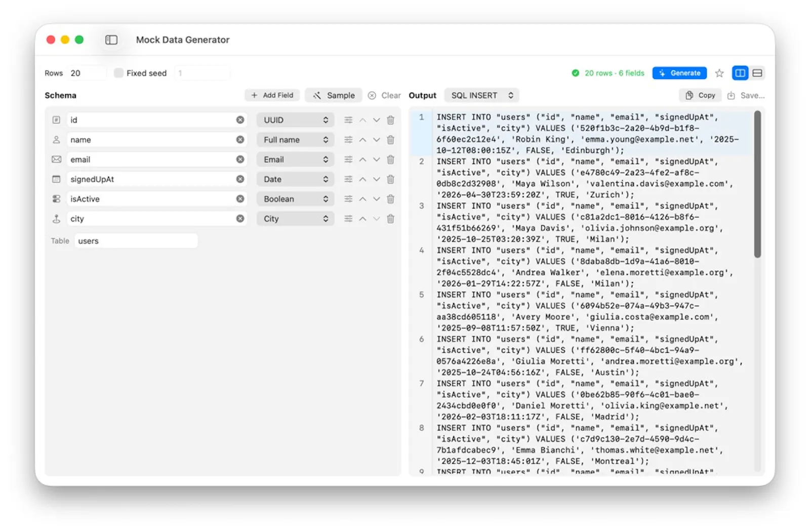
Task: Delete the id field
Action: point(390,120)
